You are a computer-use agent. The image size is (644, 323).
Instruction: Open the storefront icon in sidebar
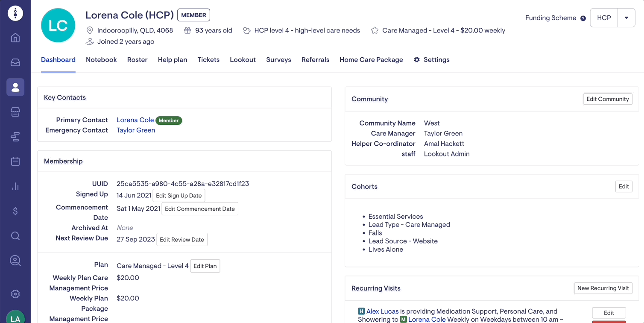(15, 112)
